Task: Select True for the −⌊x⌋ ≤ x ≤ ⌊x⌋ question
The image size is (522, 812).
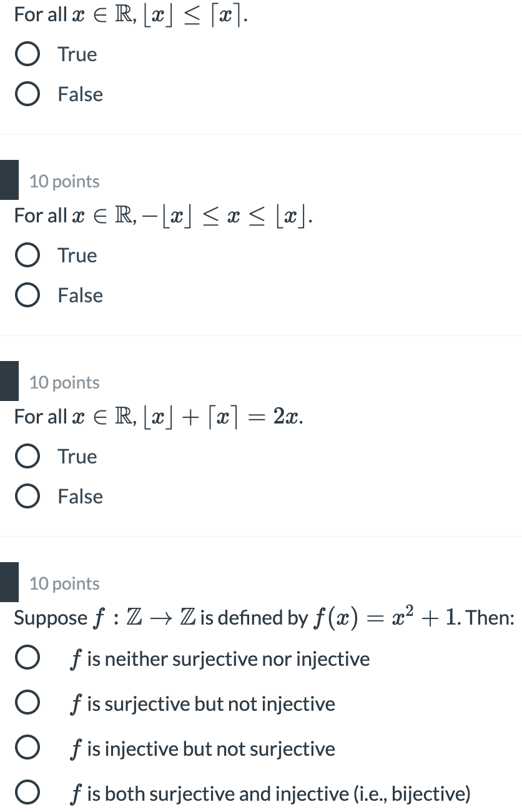Action: (27, 255)
